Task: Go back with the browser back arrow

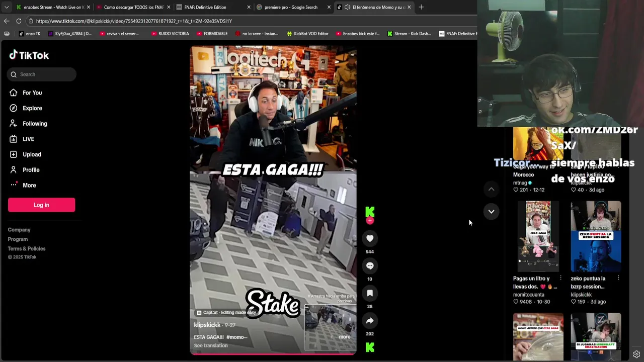Action: pyautogui.click(x=7, y=21)
